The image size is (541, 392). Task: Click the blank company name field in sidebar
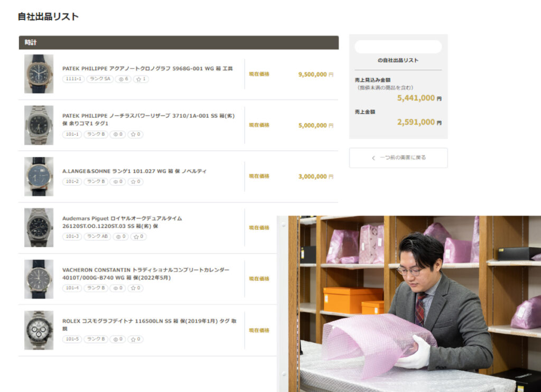point(398,46)
